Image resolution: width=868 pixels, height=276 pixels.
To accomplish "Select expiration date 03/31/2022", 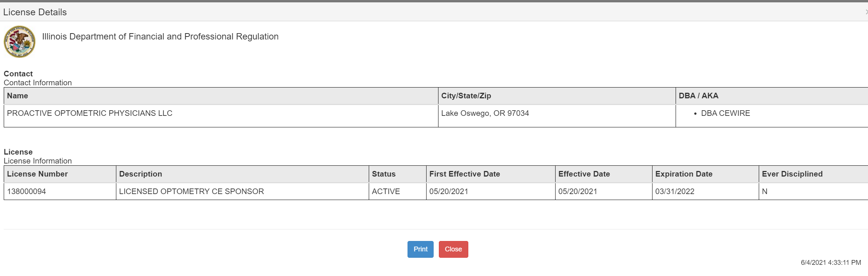I will [674, 191].
